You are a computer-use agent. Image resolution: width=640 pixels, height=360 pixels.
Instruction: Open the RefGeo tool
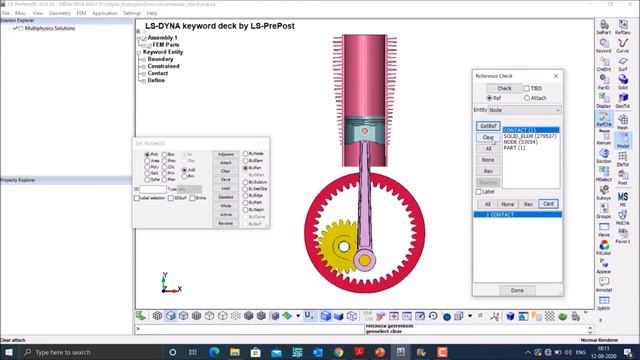[622, 27]
